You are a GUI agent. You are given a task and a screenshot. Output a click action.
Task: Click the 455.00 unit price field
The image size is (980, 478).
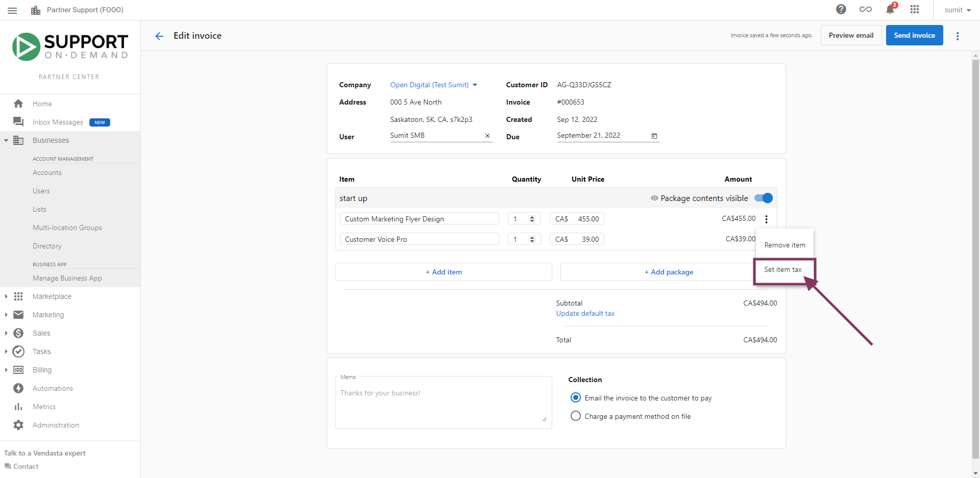coord(577,219)
